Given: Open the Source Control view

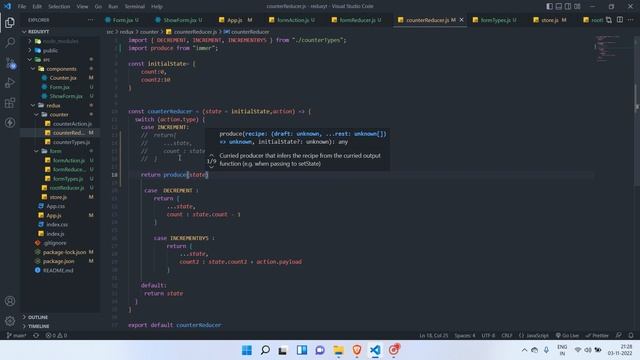Looking at the screenshot, I should click(x=10, y=63).
